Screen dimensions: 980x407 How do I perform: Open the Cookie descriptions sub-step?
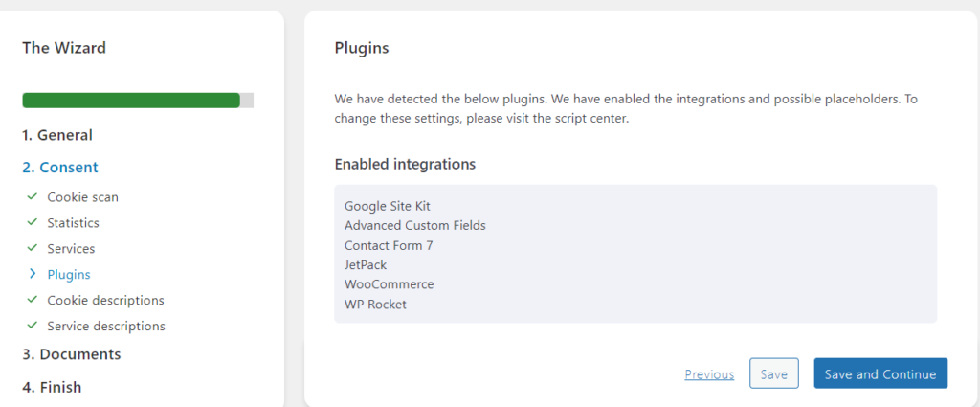[x=105, y=300]
